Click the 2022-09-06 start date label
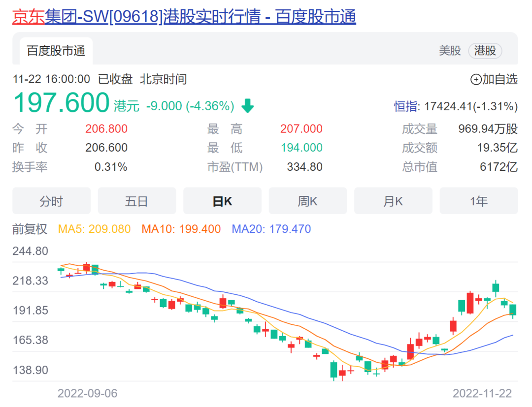 pyautogui.click(x=88, y=394)
